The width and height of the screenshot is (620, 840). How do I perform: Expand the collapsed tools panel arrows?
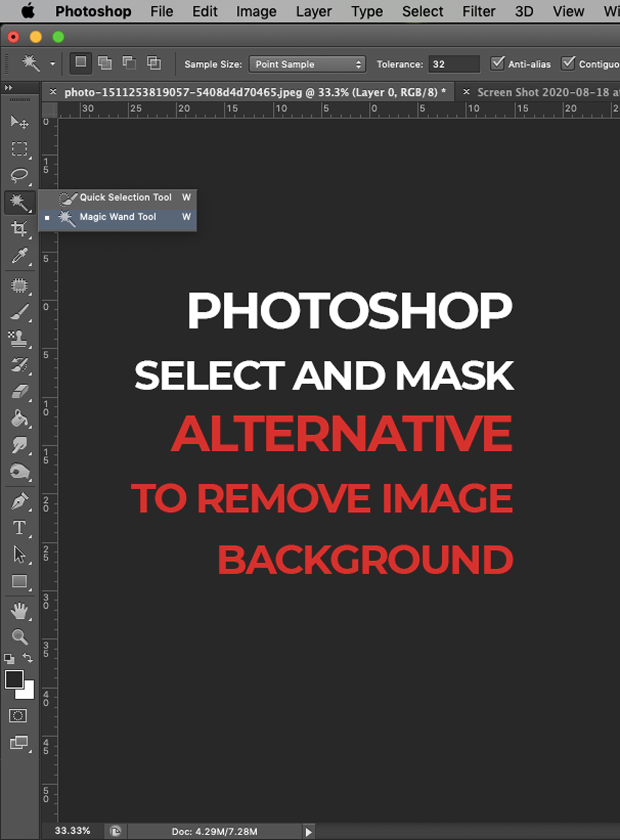point(8,87)
